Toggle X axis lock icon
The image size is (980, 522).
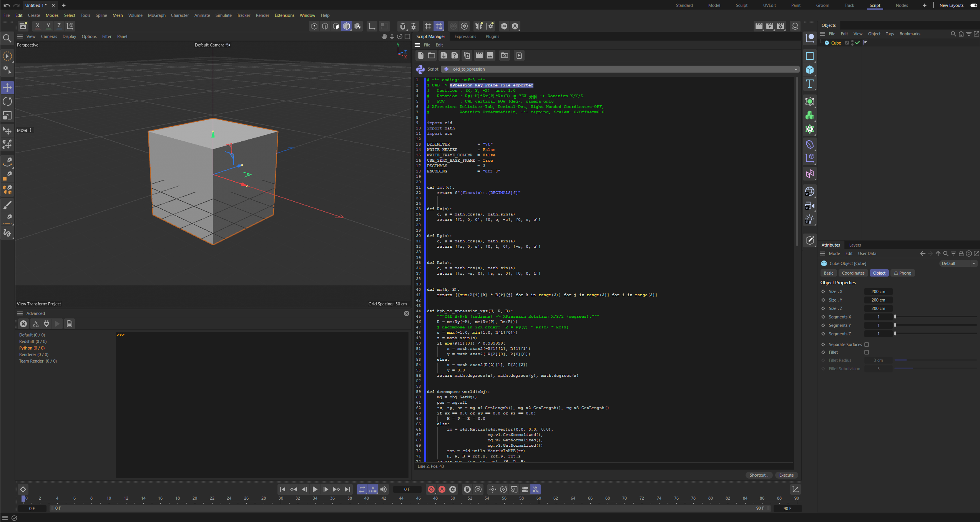(x=37, y=26)
